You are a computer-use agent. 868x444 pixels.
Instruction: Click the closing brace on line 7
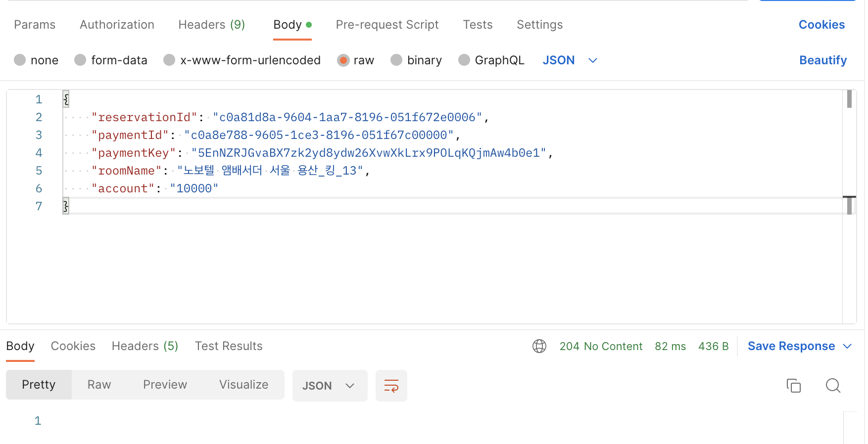[66, 206]
